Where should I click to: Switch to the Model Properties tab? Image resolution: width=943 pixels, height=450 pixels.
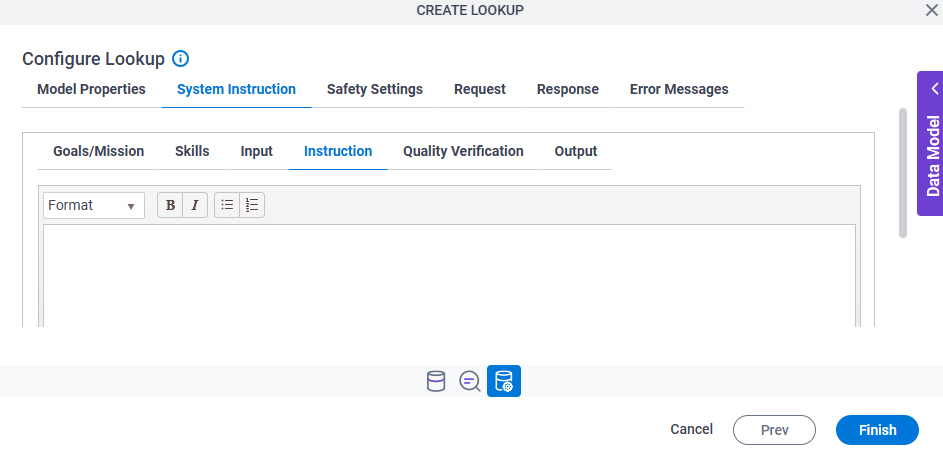[x=91, y=90]
